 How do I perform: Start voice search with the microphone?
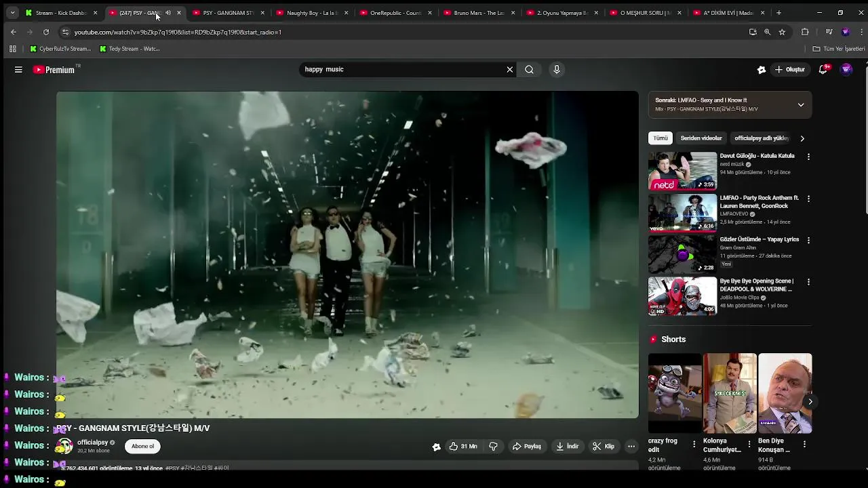coord(557,69)
